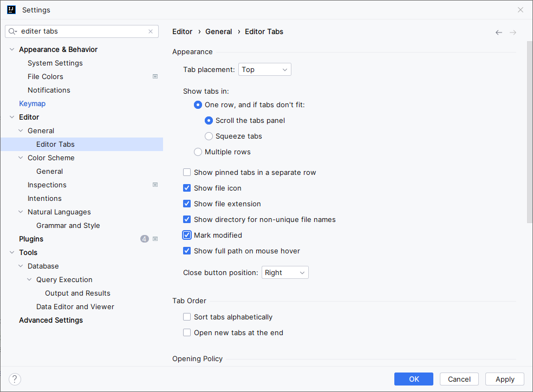Disable Show full path on mouse hover
The height and width of the screenshot is (392, 533).
pos(187,251)
